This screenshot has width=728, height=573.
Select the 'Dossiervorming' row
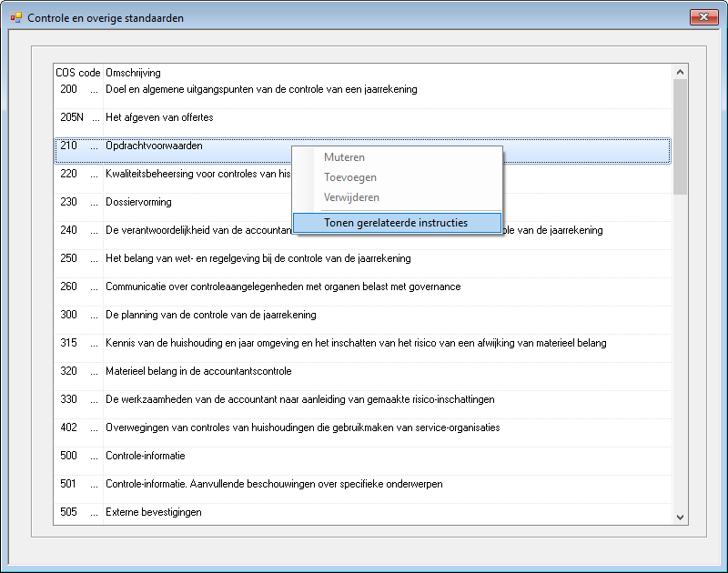click(x=362, y=207)
